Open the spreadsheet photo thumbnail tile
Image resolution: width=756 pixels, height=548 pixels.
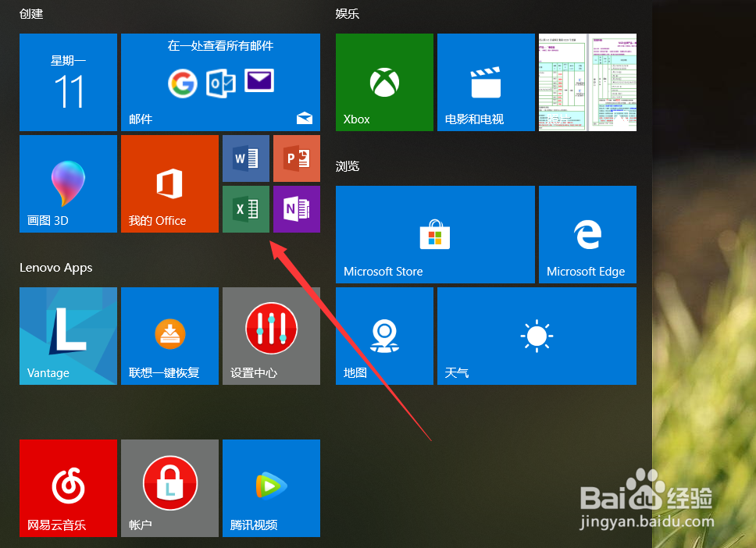[587, 83]
